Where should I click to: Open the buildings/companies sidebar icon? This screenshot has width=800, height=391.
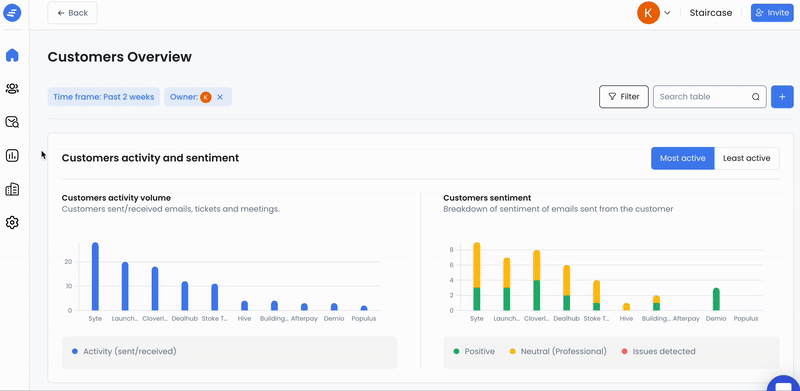[x=12, y=189]
